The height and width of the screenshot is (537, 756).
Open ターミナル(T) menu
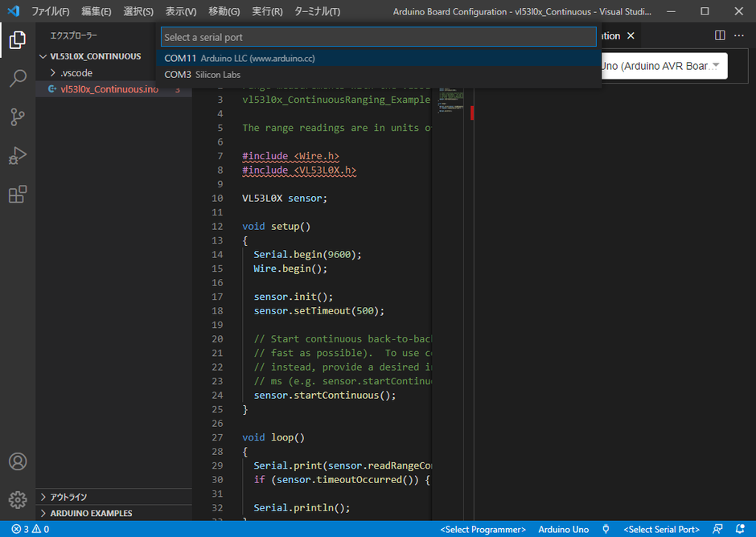(x=317, y=11)
